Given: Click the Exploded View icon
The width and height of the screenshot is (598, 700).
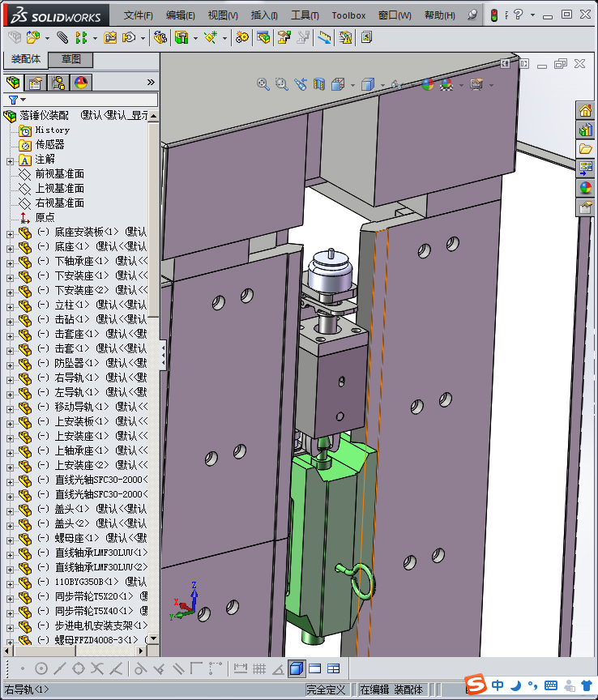Looking at the screenshot, I should 284,37.
